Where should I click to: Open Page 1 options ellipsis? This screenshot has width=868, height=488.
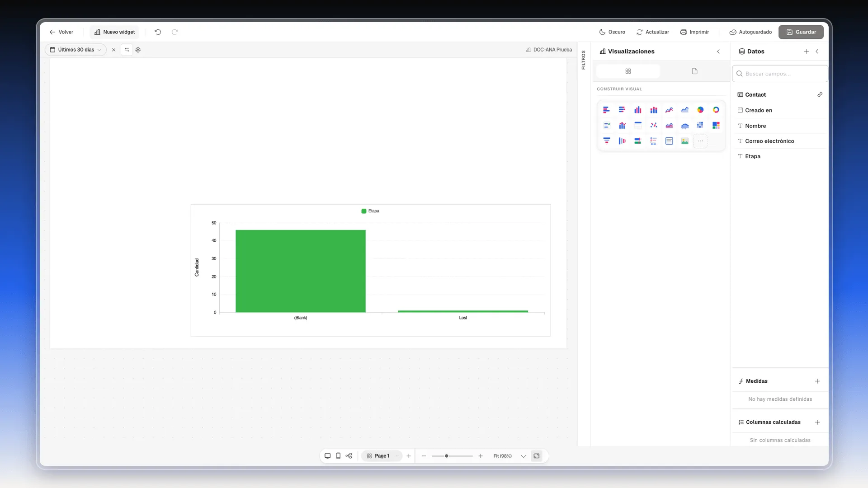(396, 456)
